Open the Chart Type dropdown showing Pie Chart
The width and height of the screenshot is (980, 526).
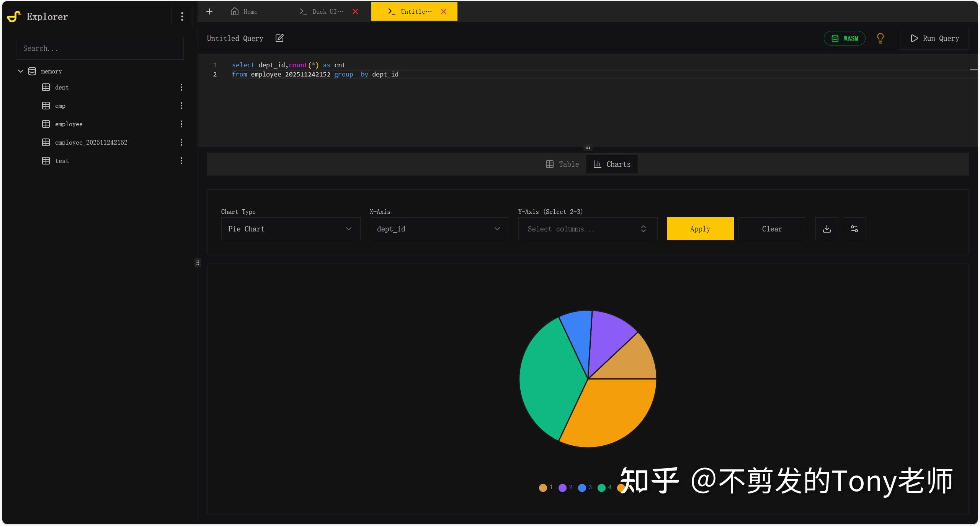point(290,228)
